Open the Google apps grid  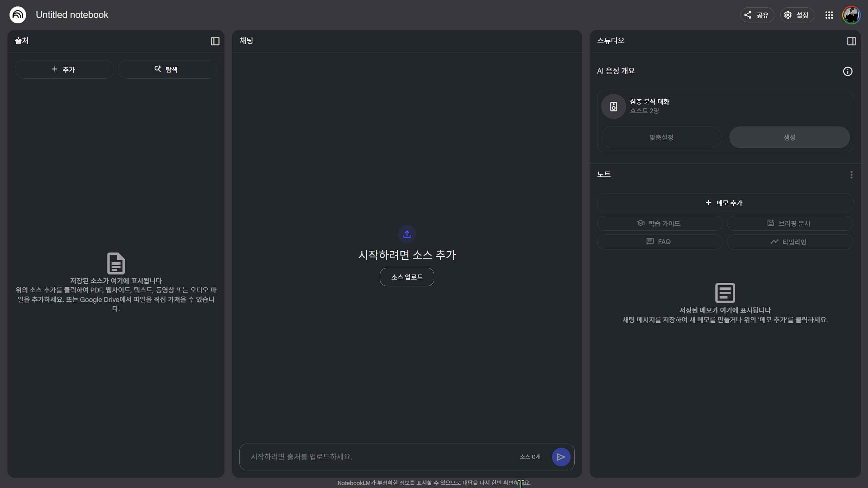(x=829, y=15)
